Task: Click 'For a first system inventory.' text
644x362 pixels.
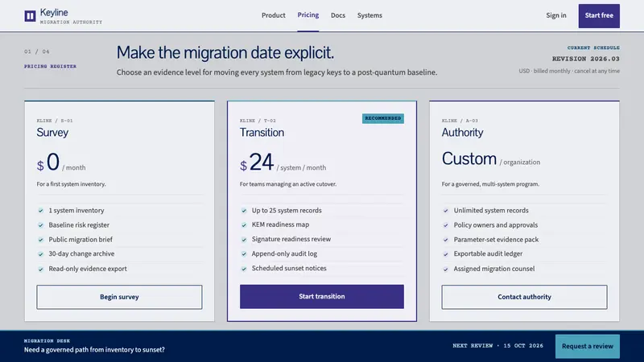Action: coord(71,184)
